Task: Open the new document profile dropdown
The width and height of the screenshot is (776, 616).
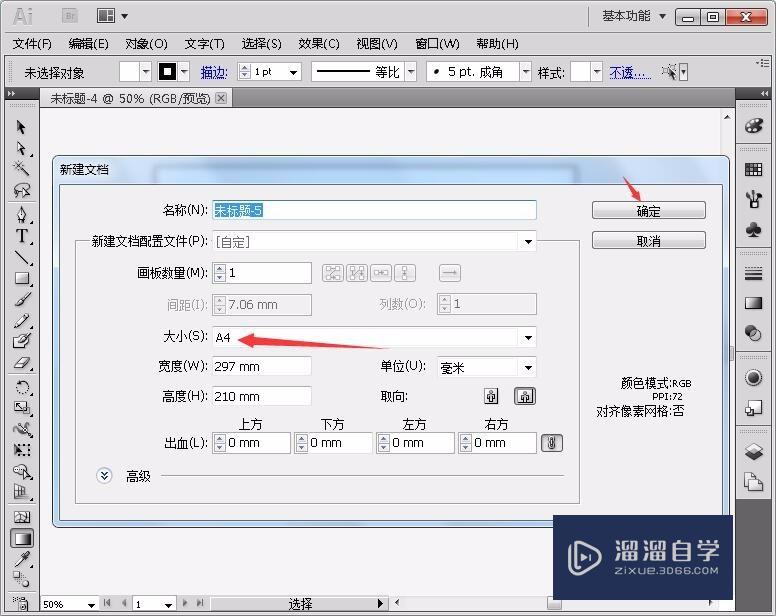Action: coord(528,242)
